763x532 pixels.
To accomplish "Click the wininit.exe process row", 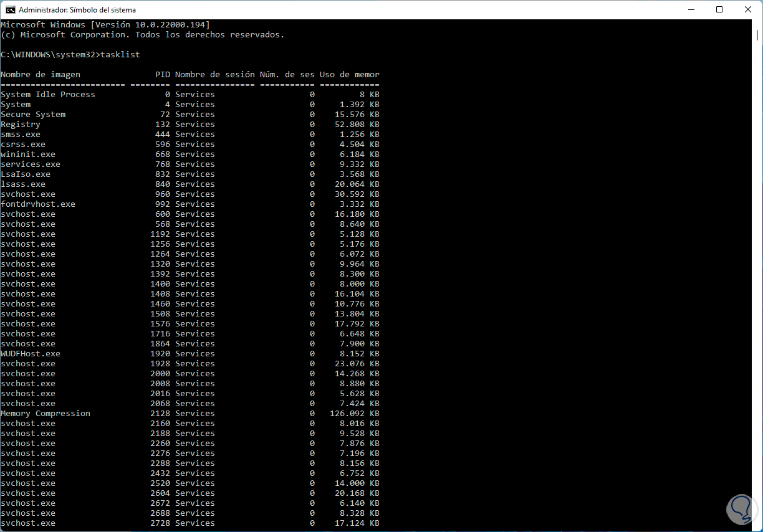I will click(27, 154).
